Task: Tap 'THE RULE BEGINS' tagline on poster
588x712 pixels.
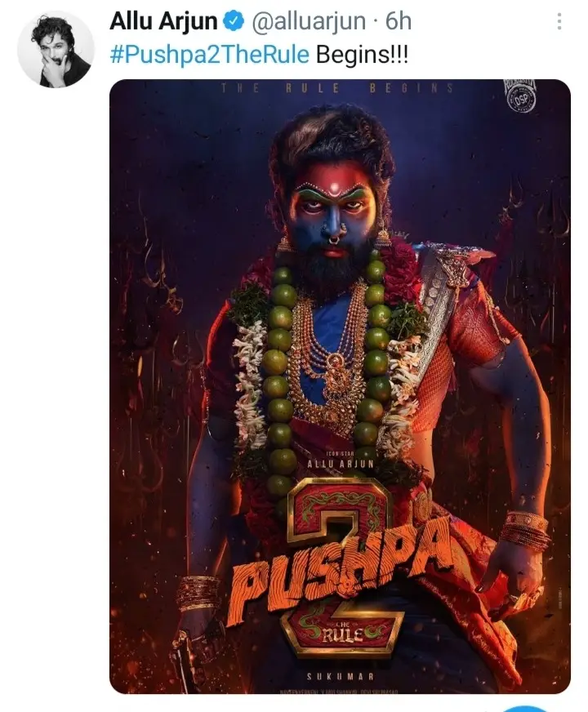Action: click(x=337, y=88)
